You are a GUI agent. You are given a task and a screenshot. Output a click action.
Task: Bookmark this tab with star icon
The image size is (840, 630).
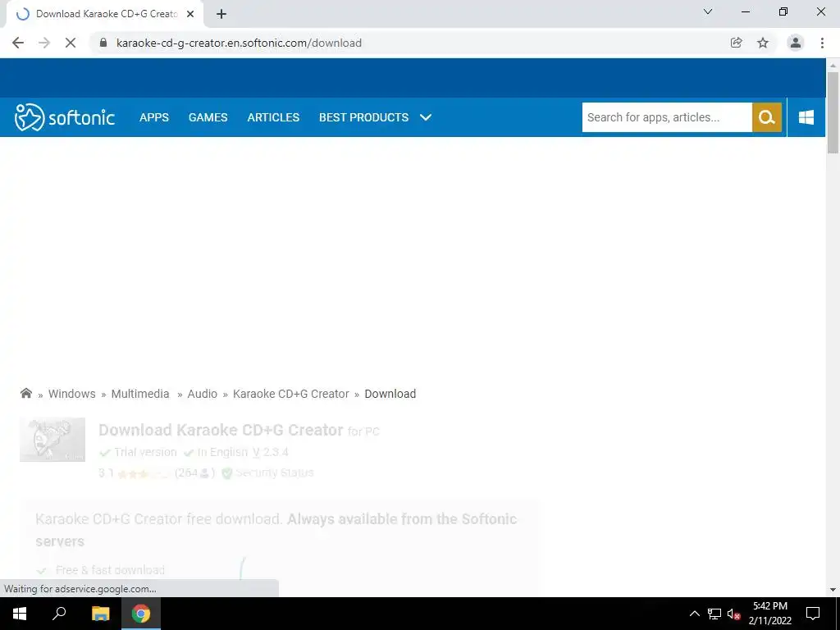click(x=763, y=43)
